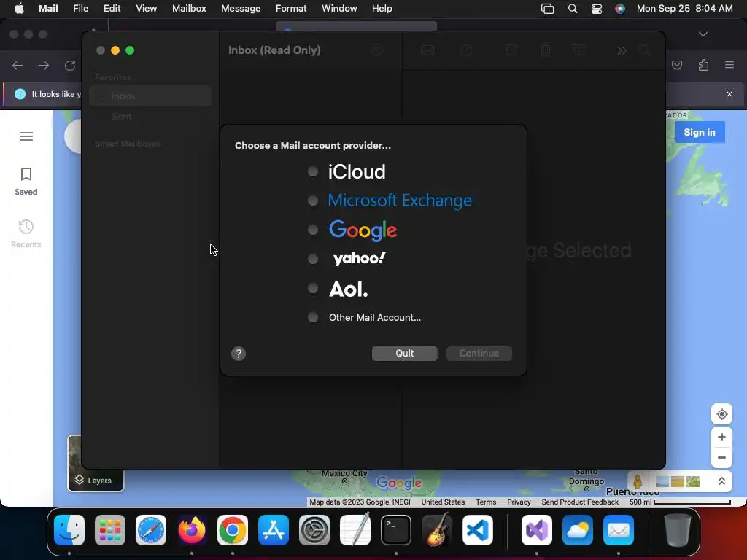The width and height of the screenshot is (747, 560).
Task: Open Finder from the Dock
Action: pyautogui.click(x=69, y=530)
